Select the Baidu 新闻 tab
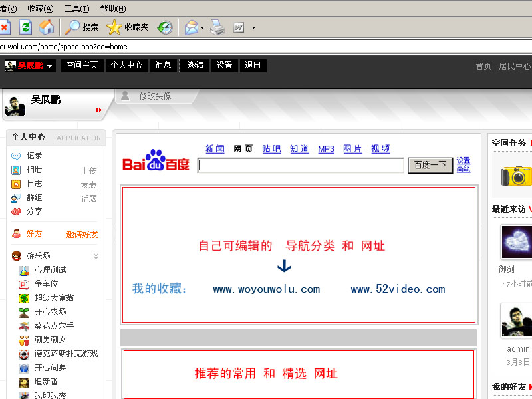The height and width of the screenshot is (399, 532). point(215,149)
